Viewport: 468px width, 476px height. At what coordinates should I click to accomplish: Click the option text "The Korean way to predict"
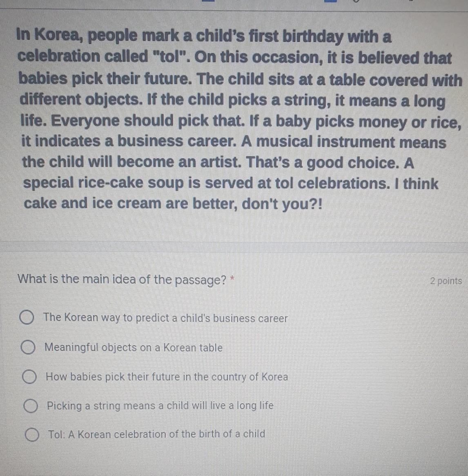(106, 317)
